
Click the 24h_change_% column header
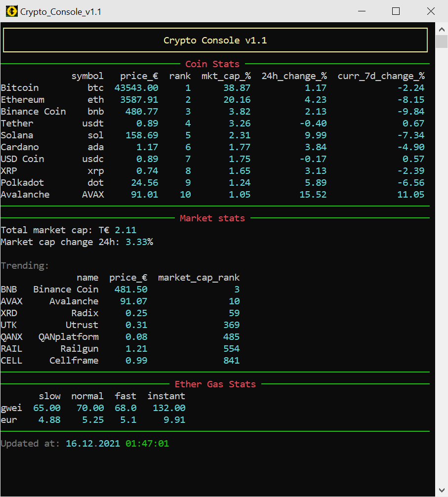pyautogui.click(x=294, y=76)
